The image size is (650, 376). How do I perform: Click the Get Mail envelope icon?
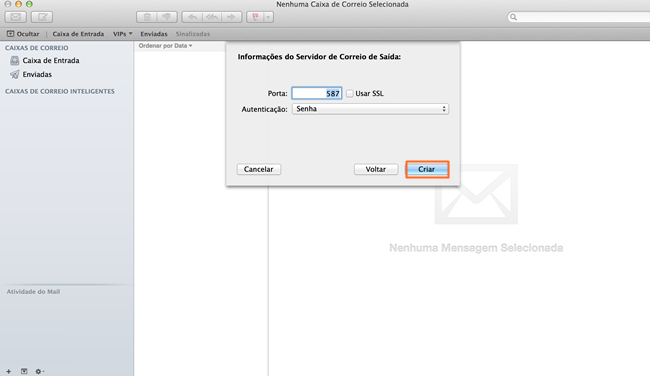16,17
